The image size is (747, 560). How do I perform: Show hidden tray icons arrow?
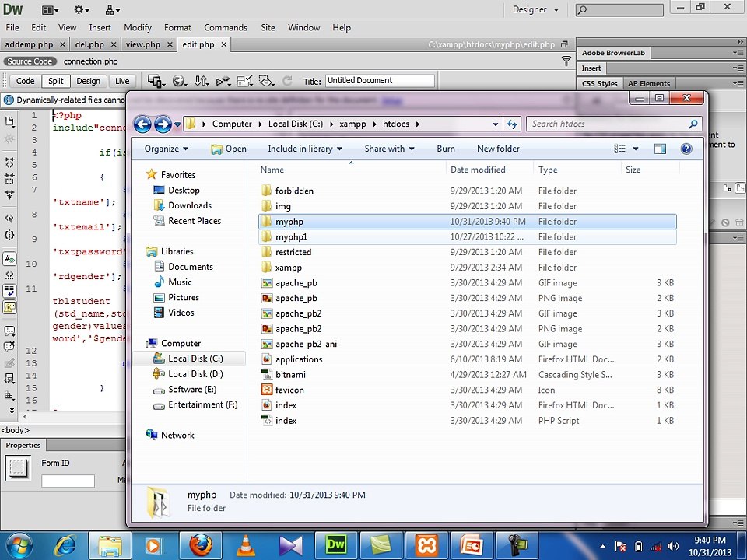[602, 546]
